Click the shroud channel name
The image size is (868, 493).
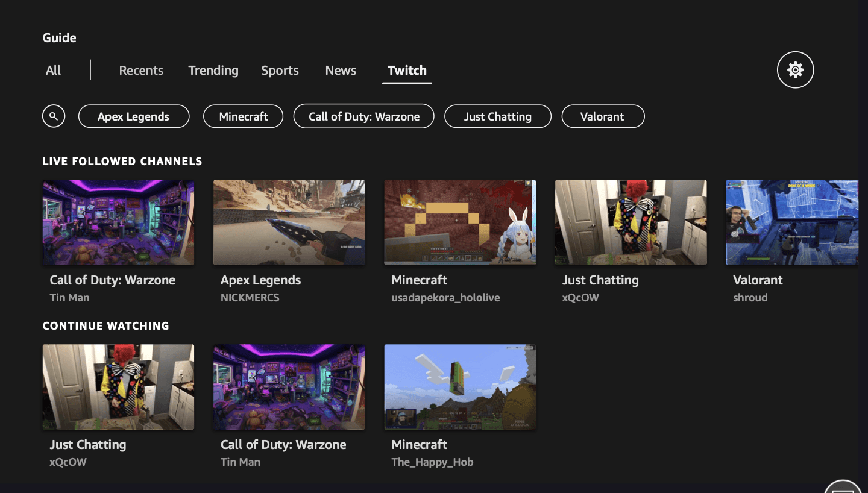click(750, 298)
